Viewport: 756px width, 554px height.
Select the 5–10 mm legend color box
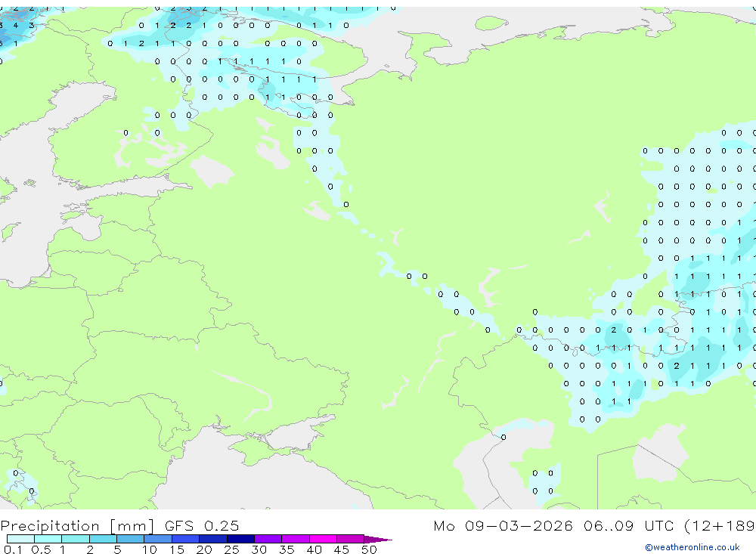130,539
